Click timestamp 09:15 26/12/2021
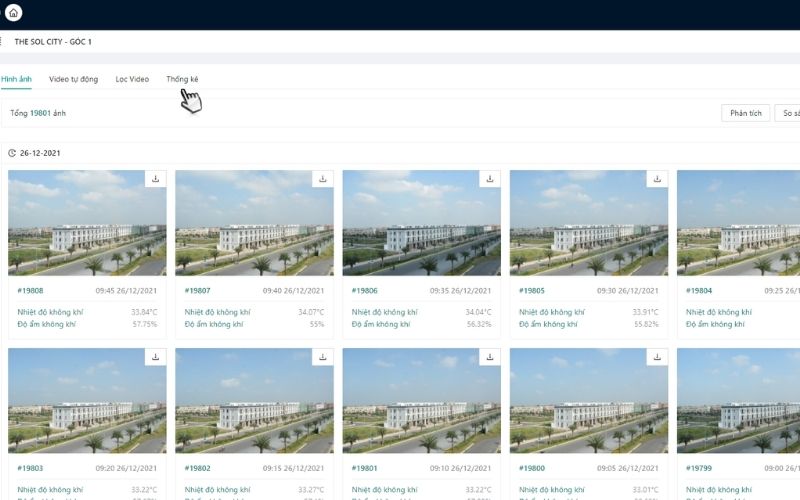 point(293,468)
